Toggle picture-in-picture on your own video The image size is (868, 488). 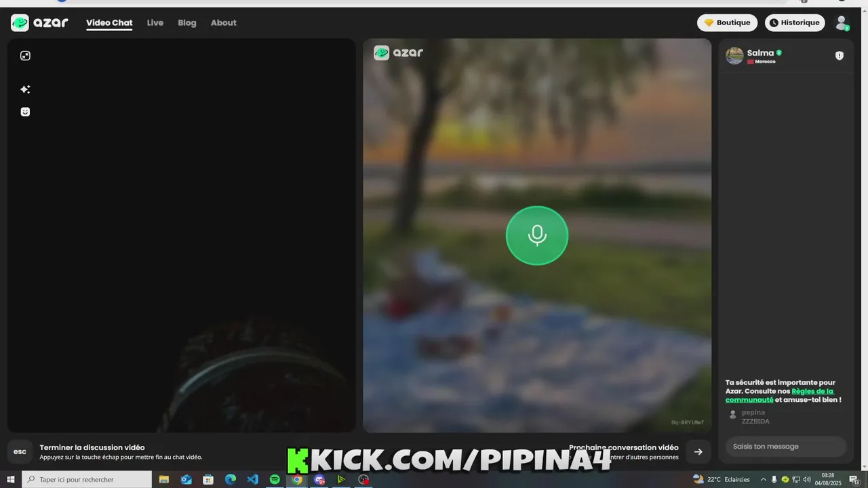pos(25,56)
